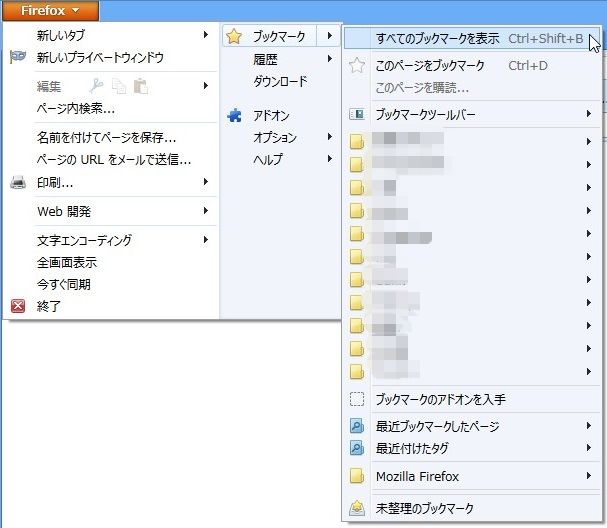Click the red X icon beside 終了
The height and width of the screenshot is (528, 607).
[x=18, y=306]
